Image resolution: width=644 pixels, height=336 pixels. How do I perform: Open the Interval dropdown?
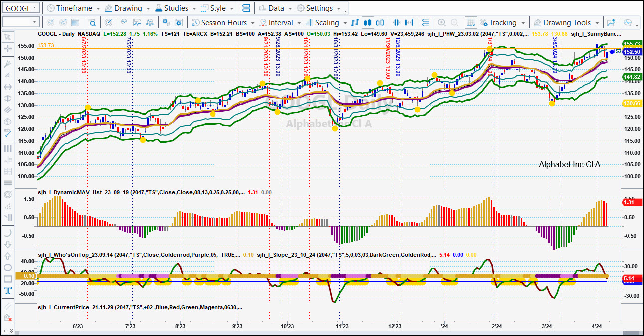(x=280, y=22)
